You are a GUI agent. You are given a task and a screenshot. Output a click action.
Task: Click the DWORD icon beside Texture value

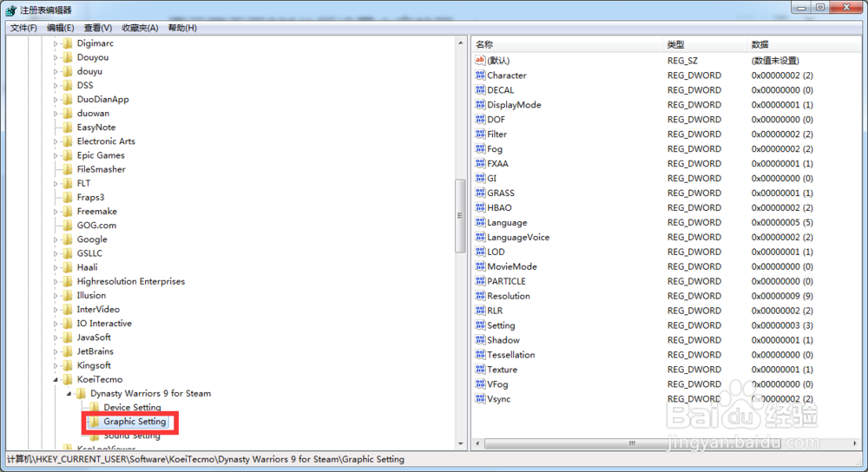pyautogui.click(x=480, y=369)
